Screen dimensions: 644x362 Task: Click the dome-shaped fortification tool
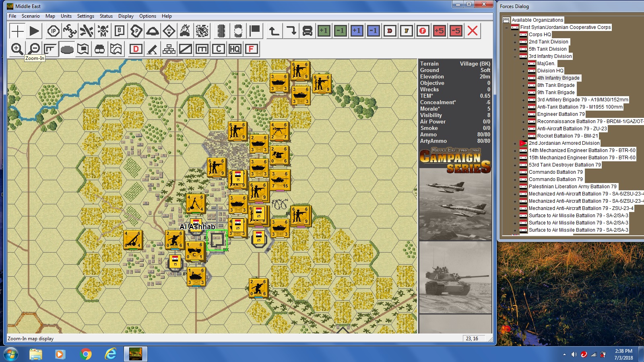pyautogui.click(x=153, y=31)
